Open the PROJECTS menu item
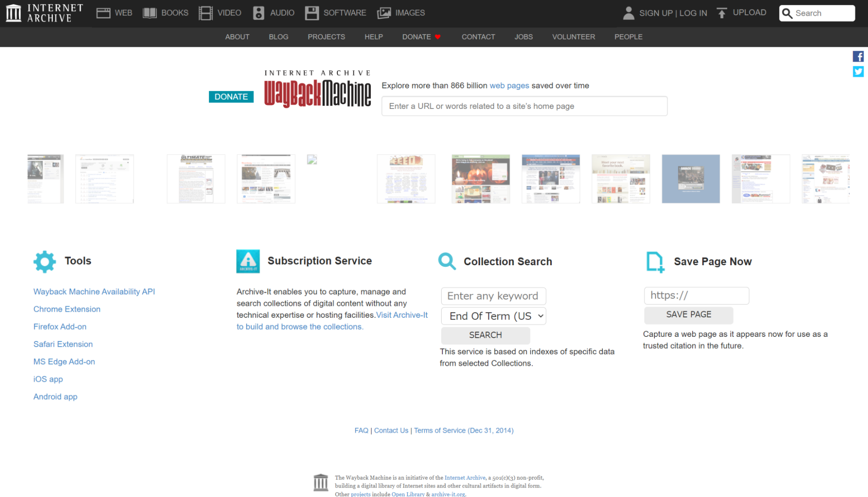 [x=326, y=37]
